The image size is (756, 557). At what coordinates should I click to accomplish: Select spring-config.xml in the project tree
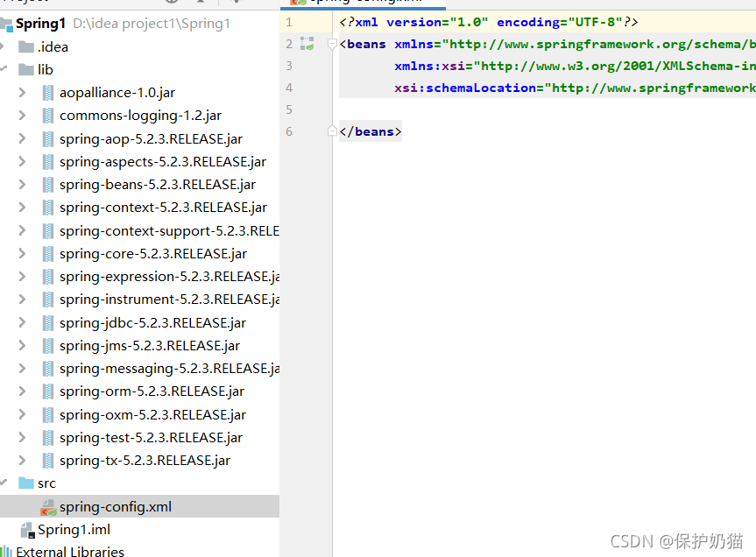click(x=116, y=506)
